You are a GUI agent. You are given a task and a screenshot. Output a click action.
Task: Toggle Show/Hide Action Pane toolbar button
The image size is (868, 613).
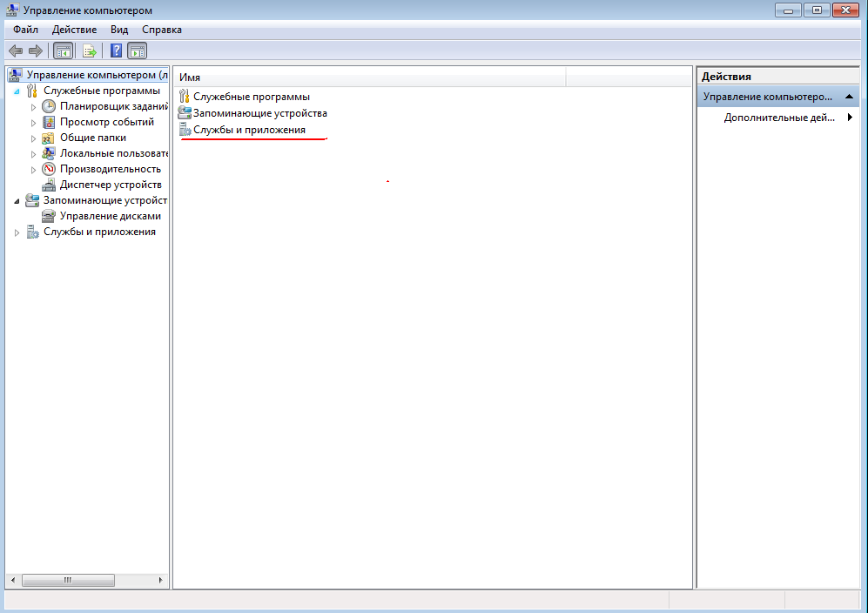click(138, 51)
